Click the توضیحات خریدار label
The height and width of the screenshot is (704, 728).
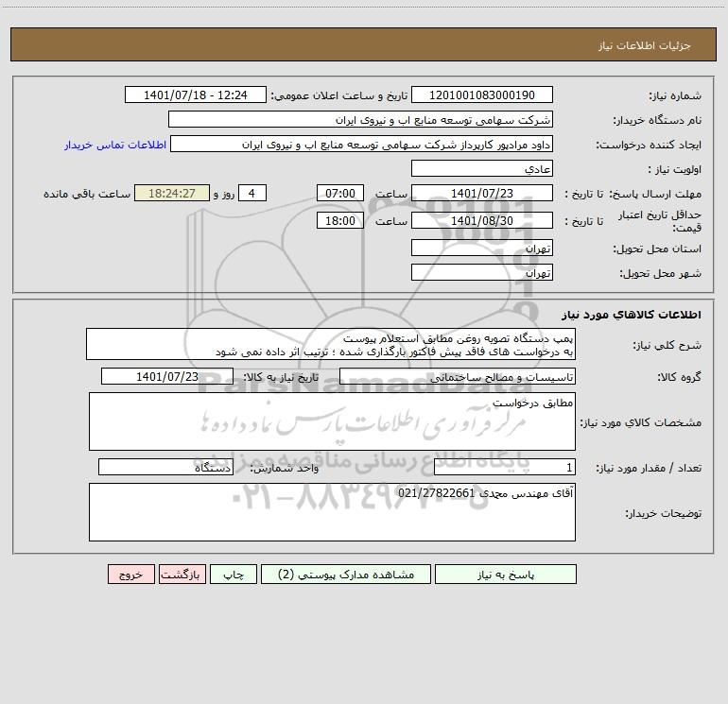[664, 513]
